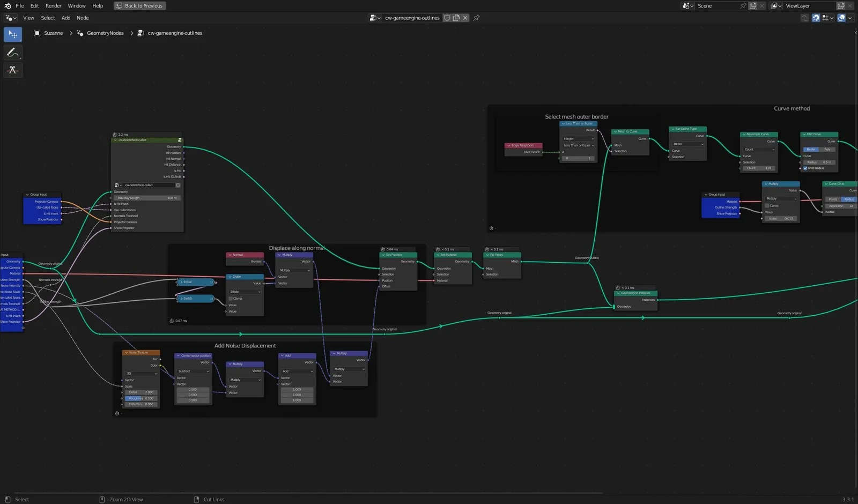Switch Fillet Curve mode to Poly
The height and width of the screenshot is (504, 858).
pos(827,149)
